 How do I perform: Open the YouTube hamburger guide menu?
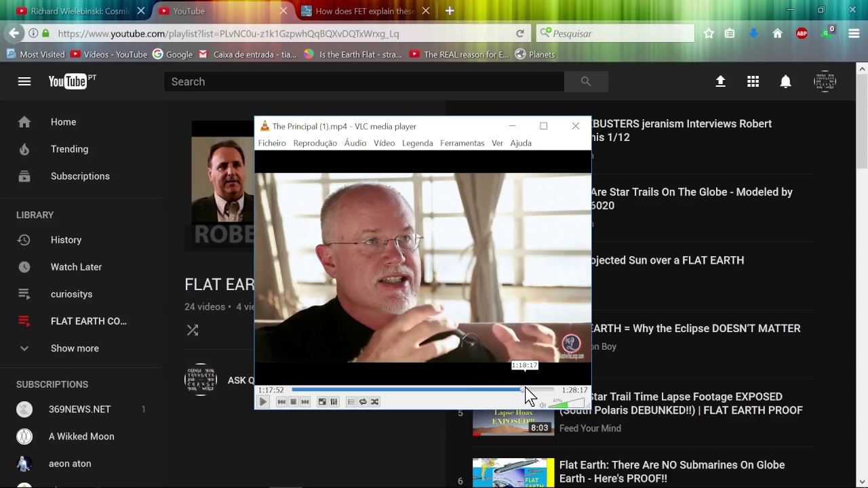[24, 81]
